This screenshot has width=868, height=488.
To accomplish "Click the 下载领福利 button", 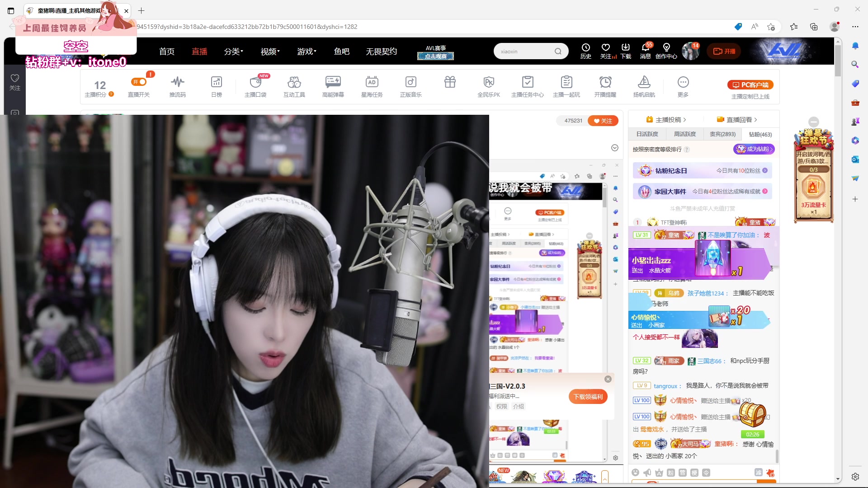I will point(588,397).
